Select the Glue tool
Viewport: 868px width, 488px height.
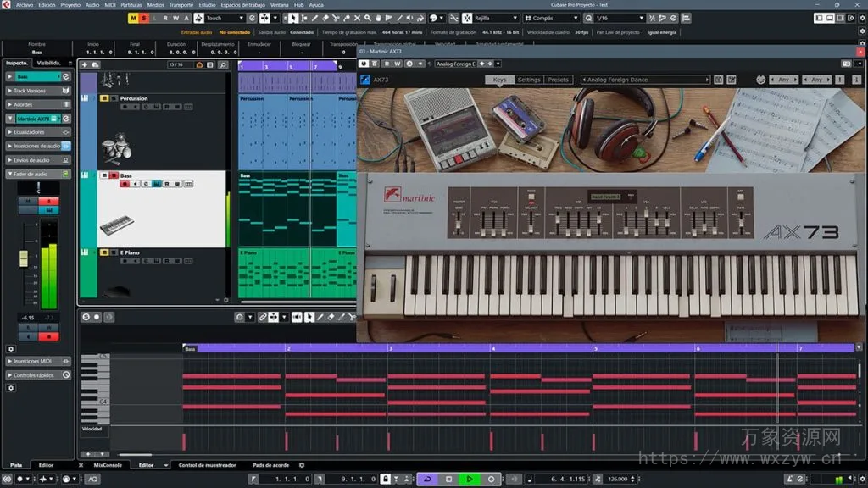(x=346, y=18)
